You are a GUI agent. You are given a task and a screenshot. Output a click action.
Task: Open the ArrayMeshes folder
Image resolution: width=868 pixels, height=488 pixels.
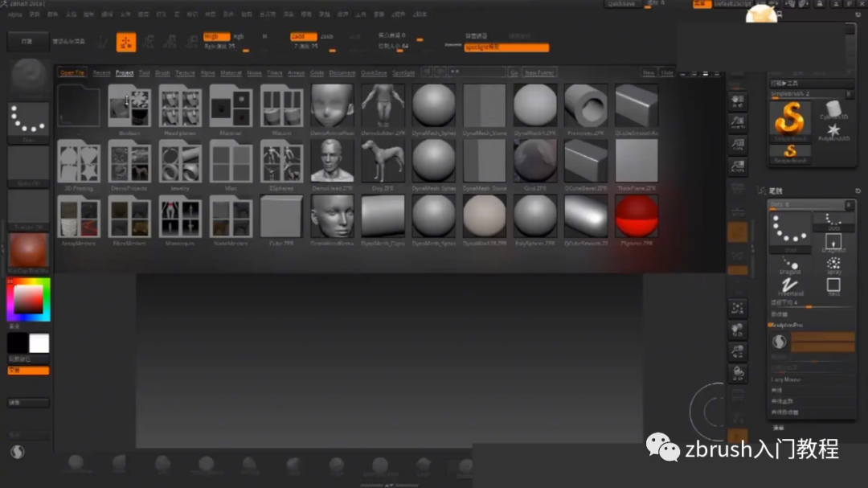(x=79, y=217)
